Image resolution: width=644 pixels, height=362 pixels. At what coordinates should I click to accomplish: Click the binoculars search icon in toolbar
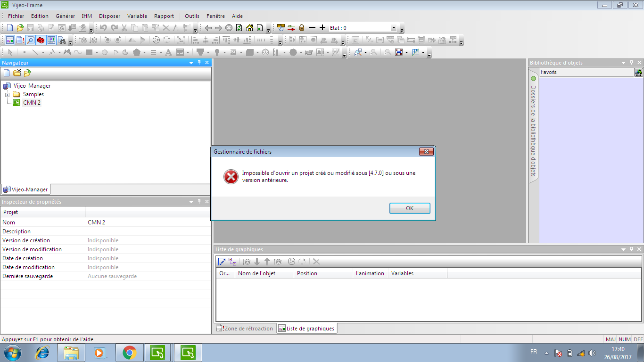point(61,40)
